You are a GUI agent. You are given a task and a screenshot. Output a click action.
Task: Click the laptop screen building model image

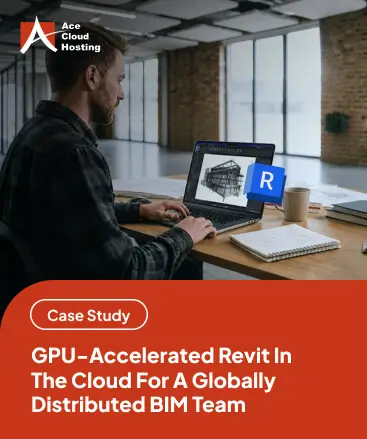point(224,180)
